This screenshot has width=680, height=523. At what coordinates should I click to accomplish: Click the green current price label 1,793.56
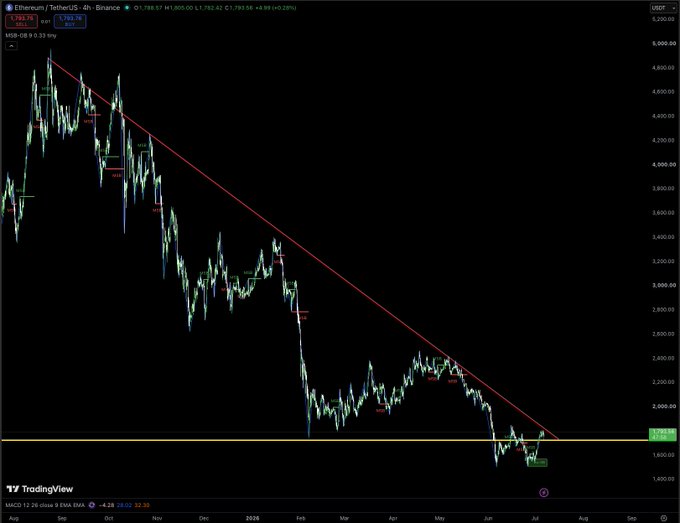click(x=662, y=434)
